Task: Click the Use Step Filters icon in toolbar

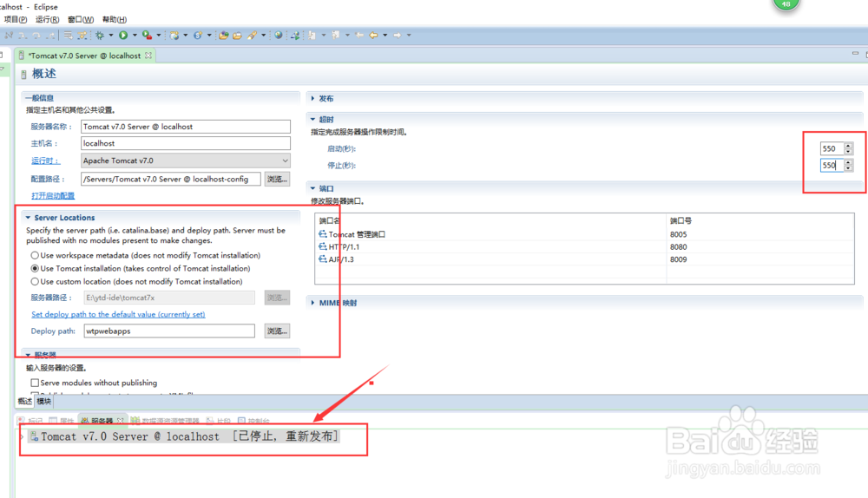Action: (82, 36)
